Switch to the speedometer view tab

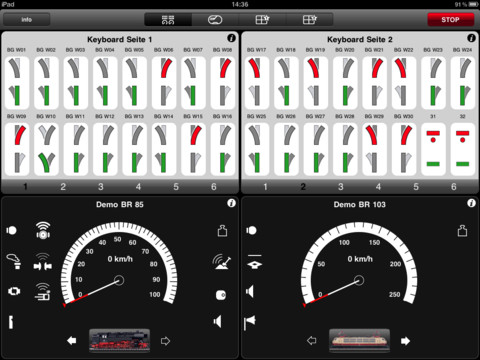[x=215, y=20]
